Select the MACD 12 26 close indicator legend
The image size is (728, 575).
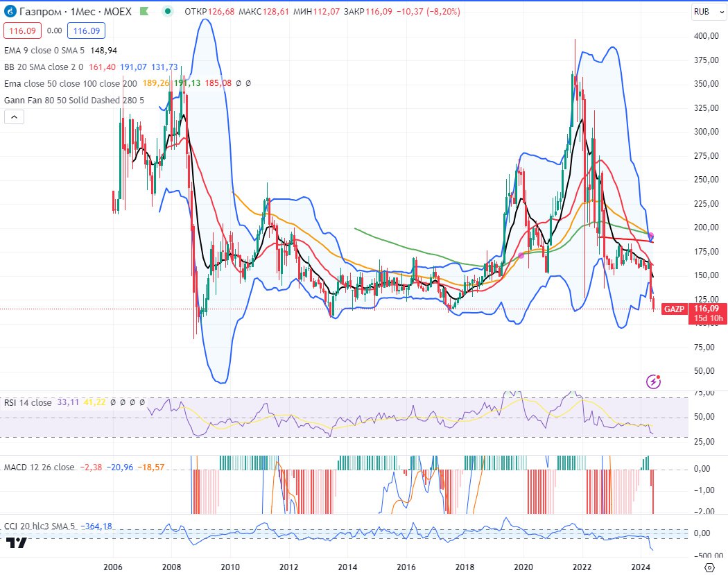pyautogui.click(x=39, y=467)
